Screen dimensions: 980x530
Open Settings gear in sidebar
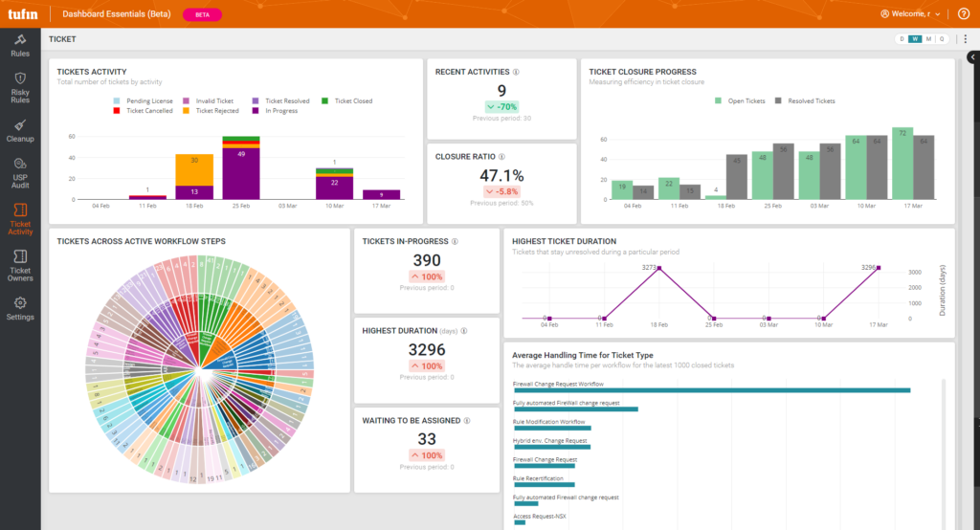(x=20, y=308)
